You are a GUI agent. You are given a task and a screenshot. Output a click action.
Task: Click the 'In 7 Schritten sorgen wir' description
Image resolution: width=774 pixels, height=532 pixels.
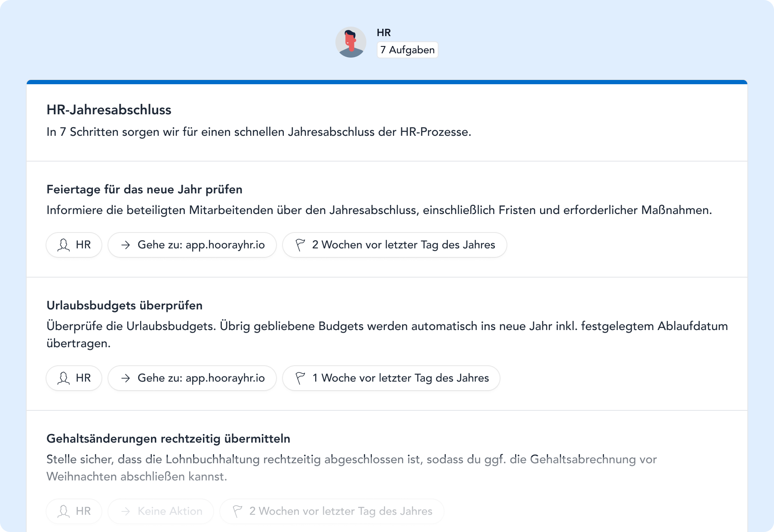pos(259,132)
